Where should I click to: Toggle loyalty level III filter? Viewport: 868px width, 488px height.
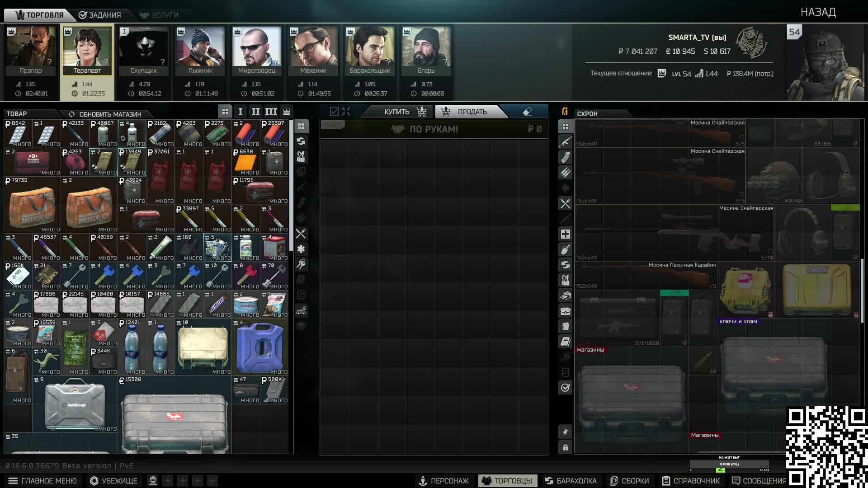pos(271,112)
